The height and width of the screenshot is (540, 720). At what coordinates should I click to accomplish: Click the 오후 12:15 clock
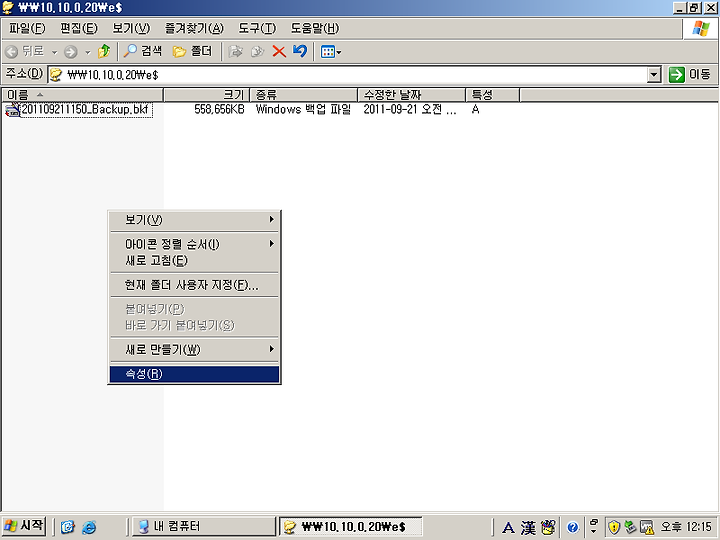[x=686, y=526]
